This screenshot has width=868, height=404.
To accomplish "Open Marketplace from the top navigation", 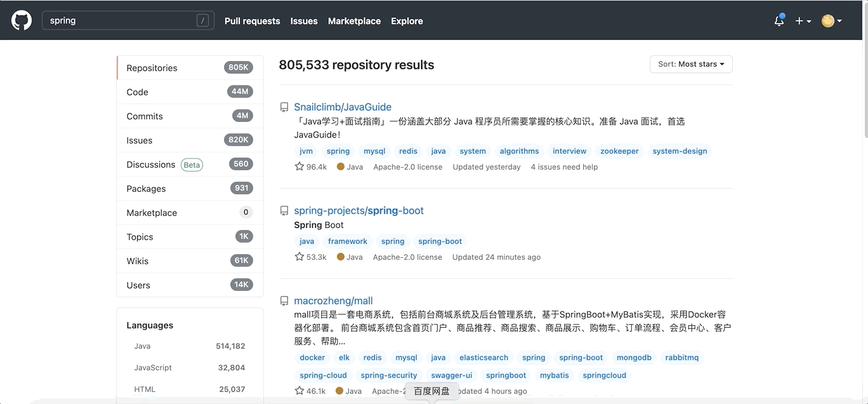I will (354, 21).
